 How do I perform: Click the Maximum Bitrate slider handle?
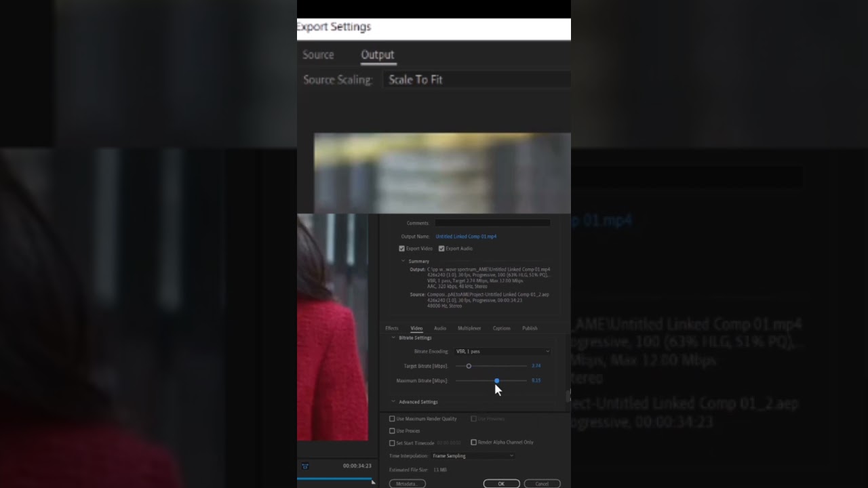(x=497, y=381)
